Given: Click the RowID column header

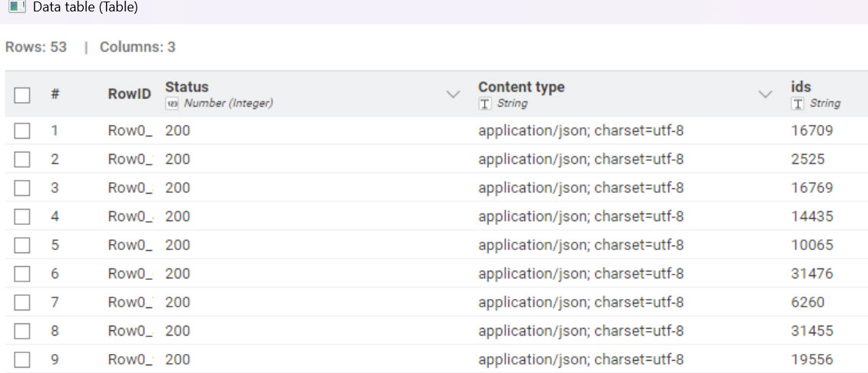Looking at the screenshot, I should coord(129,94).
